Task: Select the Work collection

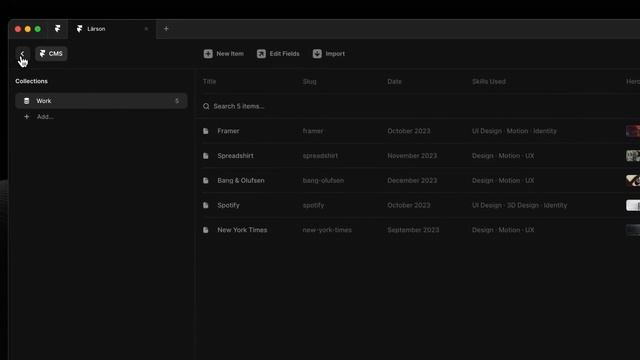Action: tap(101, 101)
